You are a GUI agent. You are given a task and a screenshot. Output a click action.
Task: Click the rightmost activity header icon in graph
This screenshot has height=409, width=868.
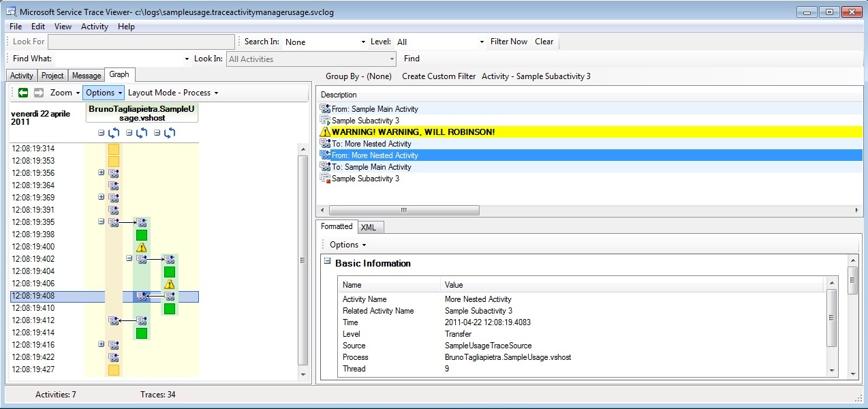tap(170, 133)
